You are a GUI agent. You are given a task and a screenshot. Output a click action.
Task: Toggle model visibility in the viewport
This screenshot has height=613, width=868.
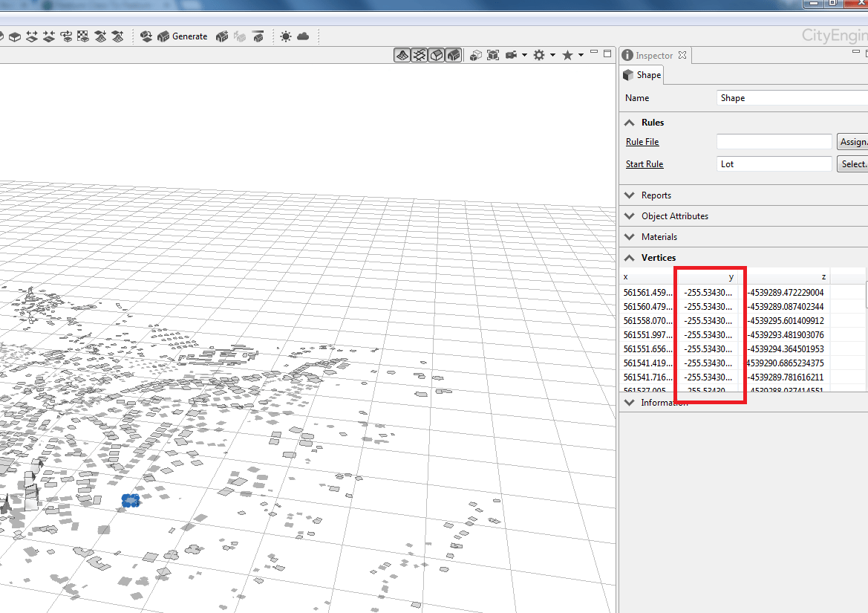(x=454, y=54)
